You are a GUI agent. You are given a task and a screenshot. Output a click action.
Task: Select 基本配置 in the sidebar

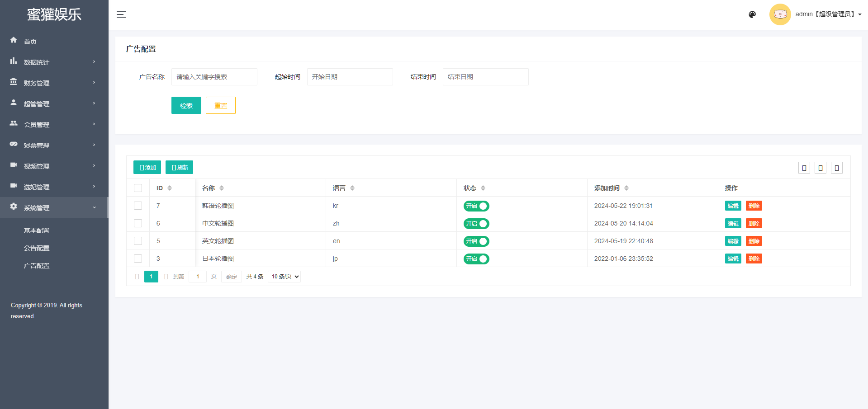coord(37,230)
